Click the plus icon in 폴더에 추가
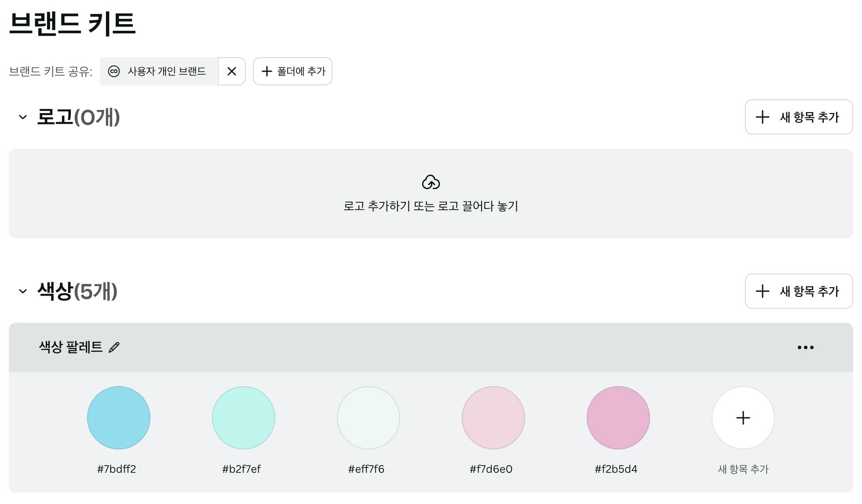Screen dimensions: 862x504 (267, 71)
